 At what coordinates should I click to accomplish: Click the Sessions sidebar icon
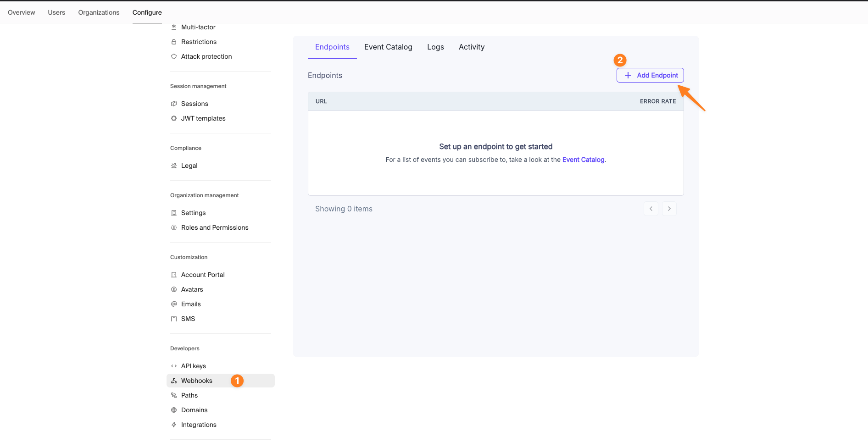tap(174, 104)
